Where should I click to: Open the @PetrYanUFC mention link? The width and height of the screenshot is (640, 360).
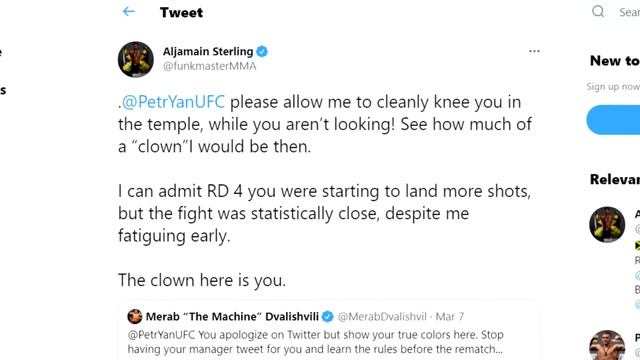click(173, 102)
